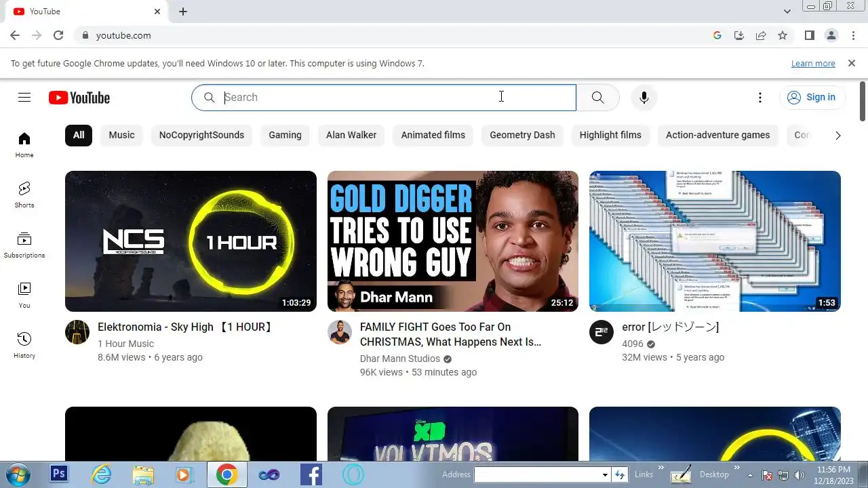This screenshot has width=868, height=488.
Task: Select the Action-adventure games chip
Action: (x=717, y=135)
